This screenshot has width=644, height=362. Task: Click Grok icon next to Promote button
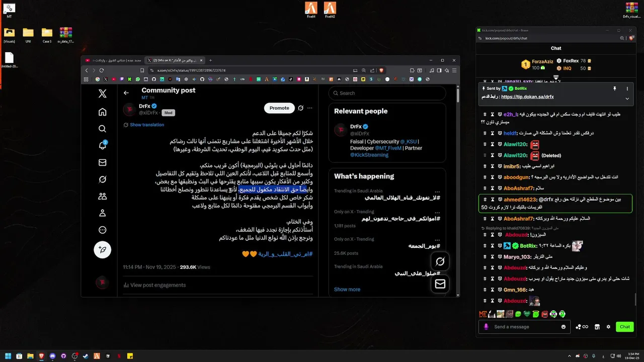pyautogui.click(x=300, y=108)
